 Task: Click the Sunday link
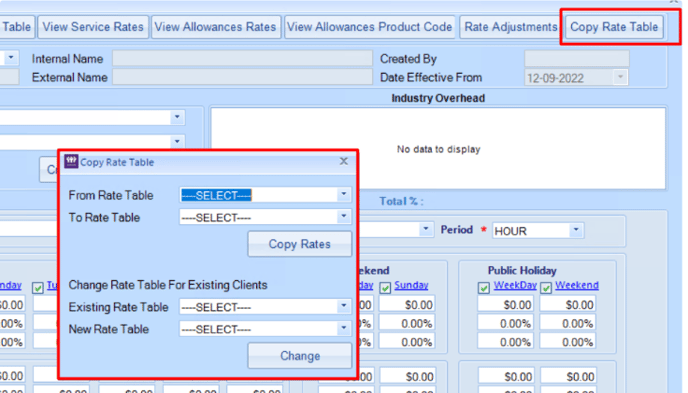coord(411,285)
